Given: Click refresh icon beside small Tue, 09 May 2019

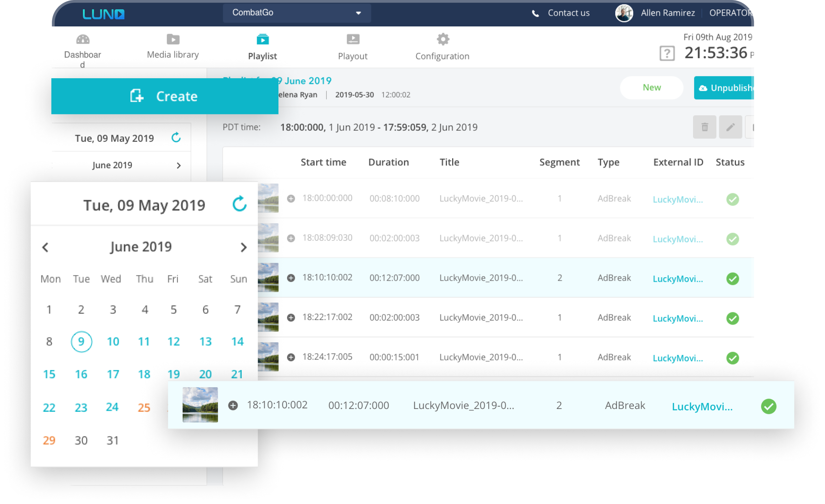Looking at the screenshot, I should click(176, 138).
